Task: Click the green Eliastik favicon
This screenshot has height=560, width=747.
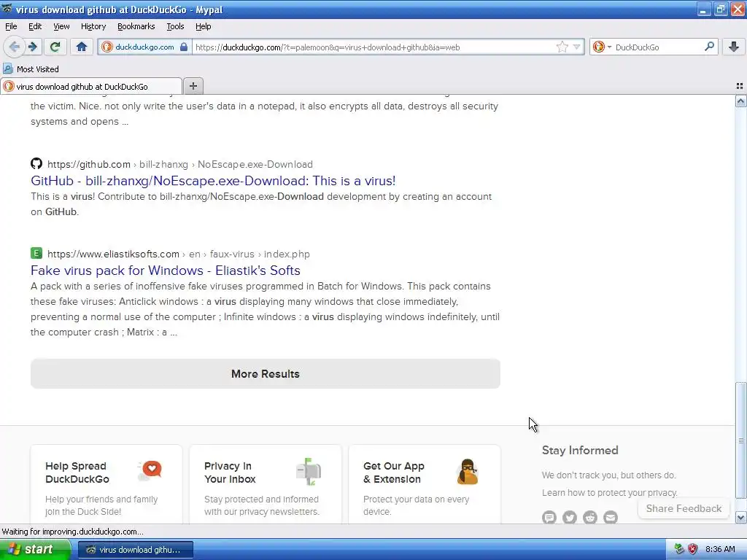Action: coord(36,253)
